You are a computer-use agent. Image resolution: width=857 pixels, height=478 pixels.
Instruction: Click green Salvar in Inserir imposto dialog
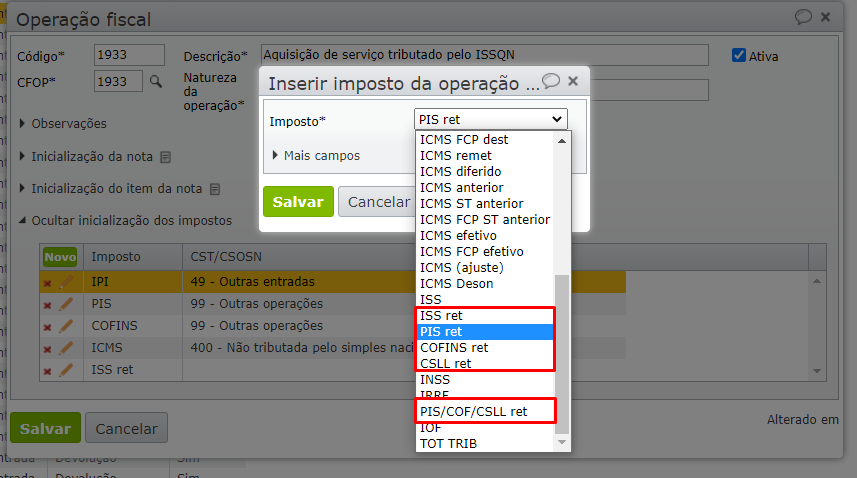298,202
